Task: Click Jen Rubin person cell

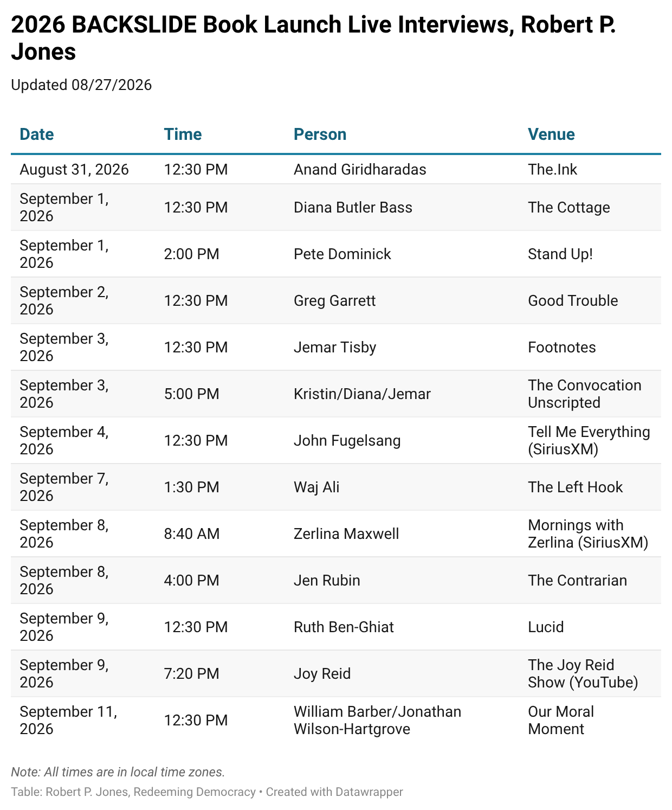Action: point(327,581)
